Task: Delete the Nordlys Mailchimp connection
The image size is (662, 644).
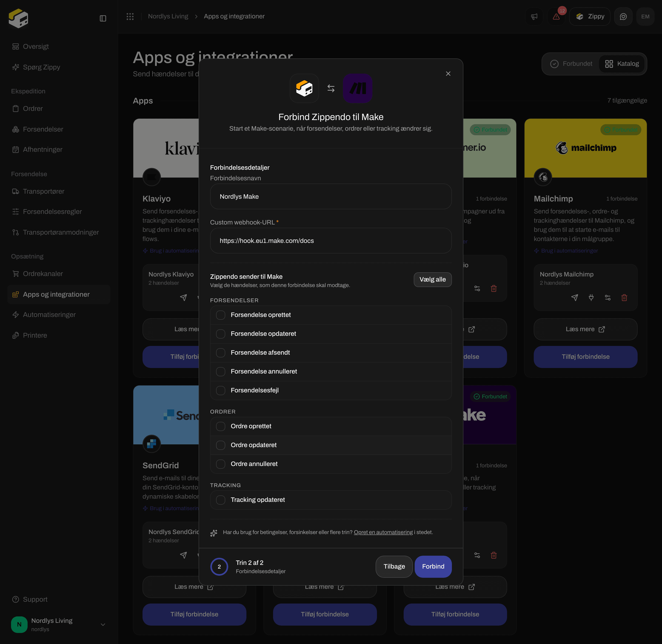Action: pos(624,297)
